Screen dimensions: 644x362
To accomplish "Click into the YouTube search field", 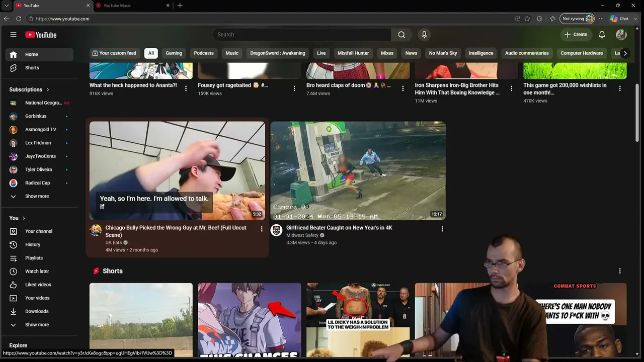I will pos(302,35).
